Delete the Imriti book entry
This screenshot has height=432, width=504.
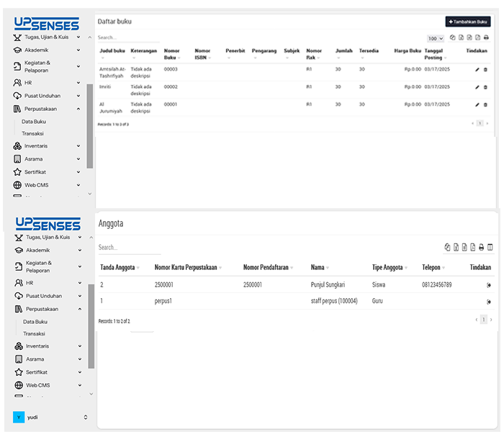(486, 87)
